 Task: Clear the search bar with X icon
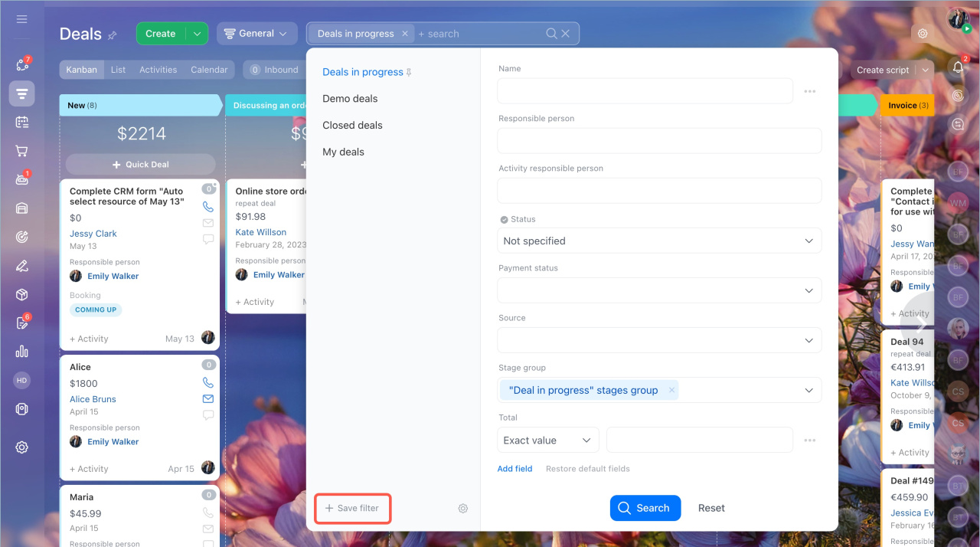pyautogui.click(x=566, y=34)
